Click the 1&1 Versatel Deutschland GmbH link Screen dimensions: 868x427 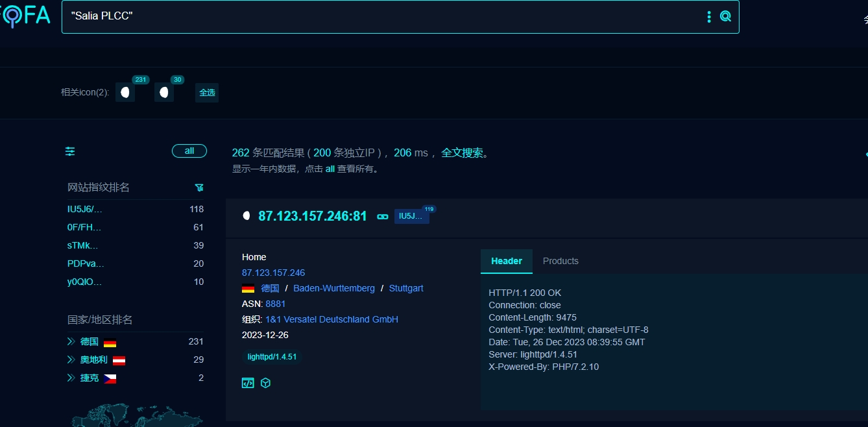(x=332, y=319)
